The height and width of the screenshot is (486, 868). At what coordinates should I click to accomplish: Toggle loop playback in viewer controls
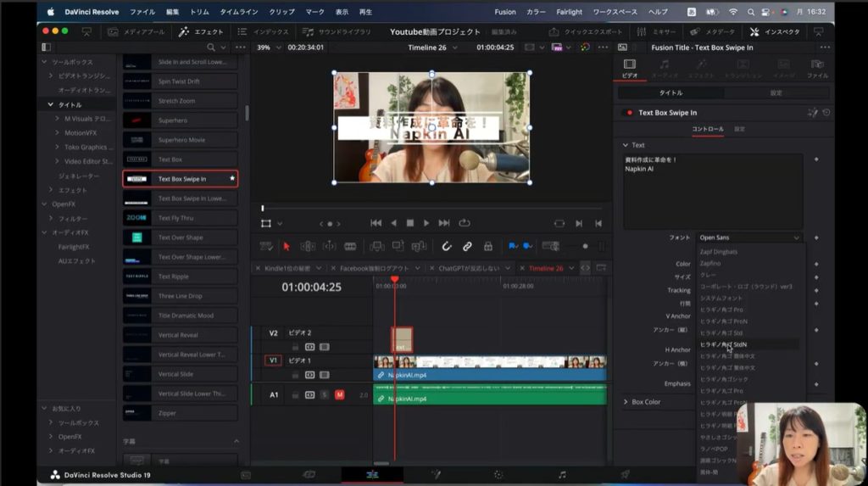click(465, 223)
